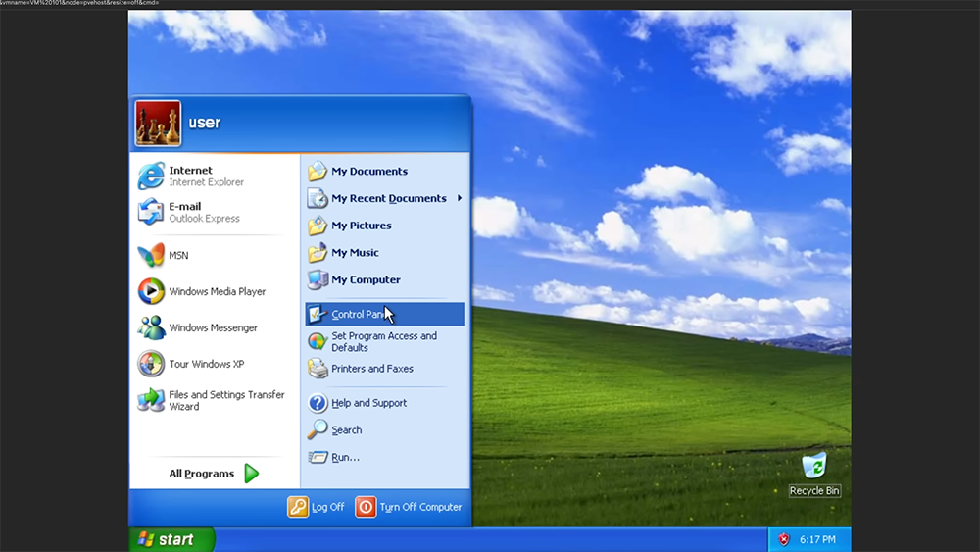This screenshot has width=980, height=552.
Task: Choose the 'E-mail' menu label
Action: (x=185, y=206)
